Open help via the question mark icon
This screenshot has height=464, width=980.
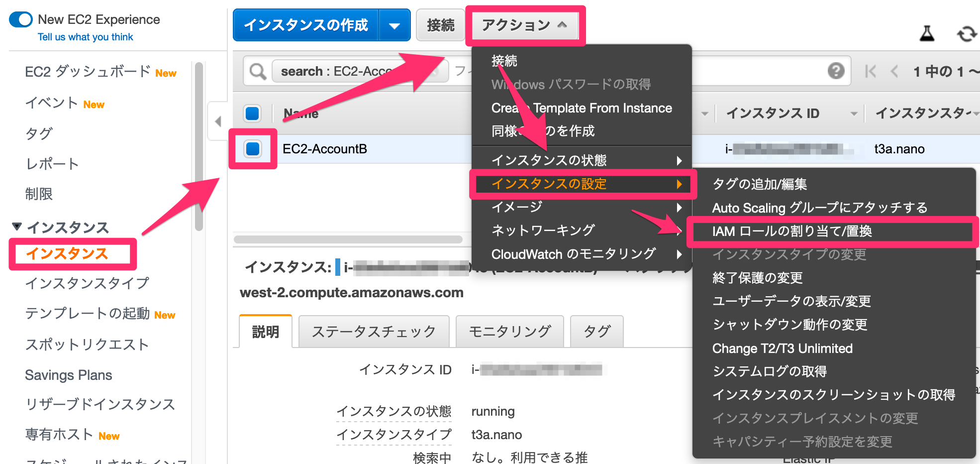pyautogui.click(x=836, y=71)
